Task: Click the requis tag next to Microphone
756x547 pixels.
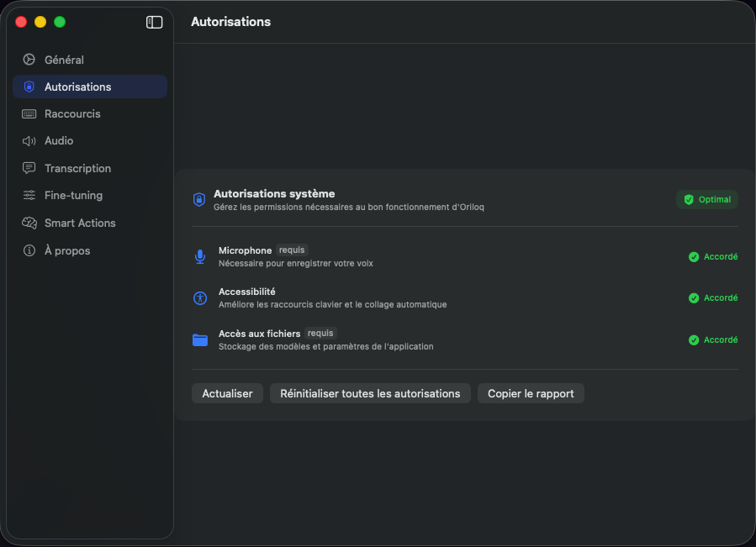Action: [292, 250]
